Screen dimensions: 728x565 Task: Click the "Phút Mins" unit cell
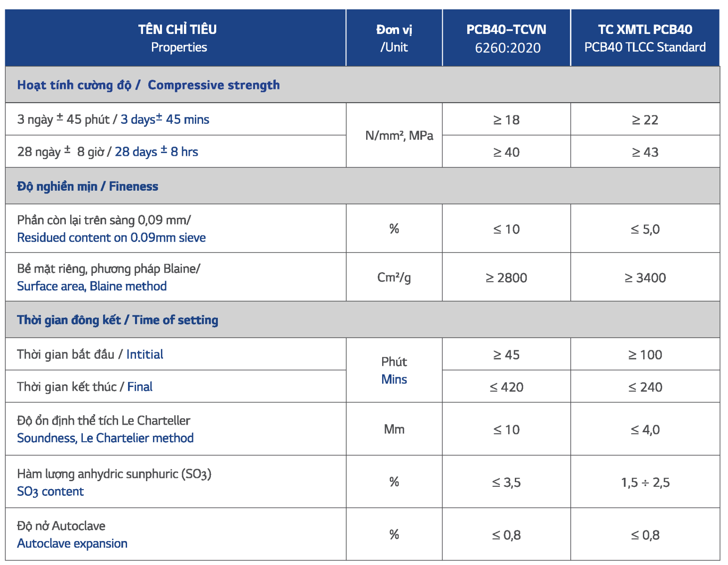pos(394,371)
